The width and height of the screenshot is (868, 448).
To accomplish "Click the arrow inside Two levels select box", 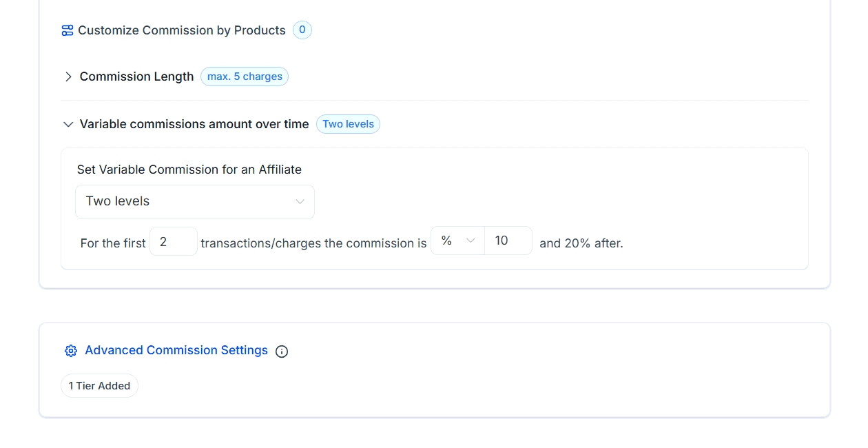I will click(300, 202).
